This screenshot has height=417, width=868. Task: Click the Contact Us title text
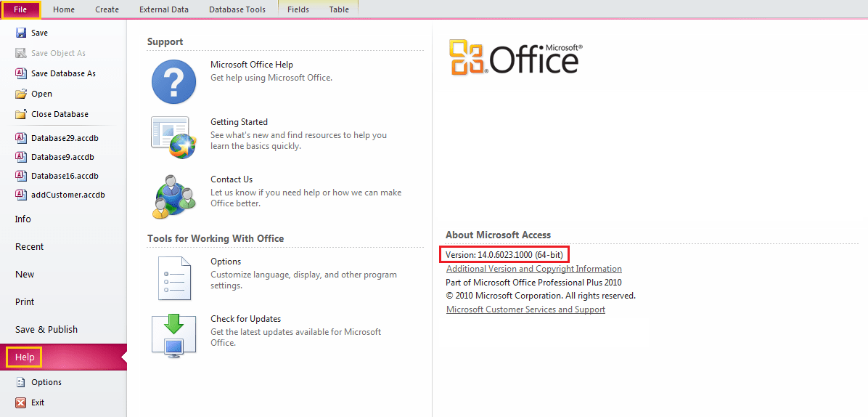tap(232, 179)
